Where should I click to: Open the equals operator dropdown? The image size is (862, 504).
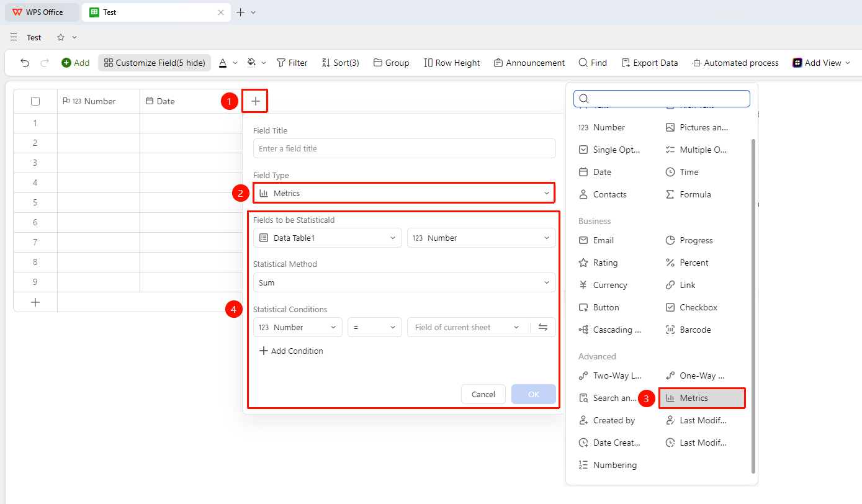[374, 327]
